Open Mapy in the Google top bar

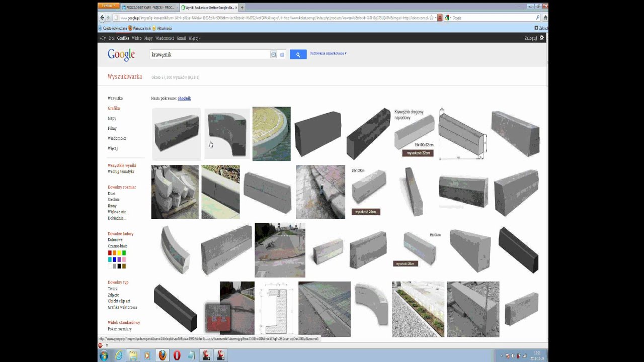(148, 38)
